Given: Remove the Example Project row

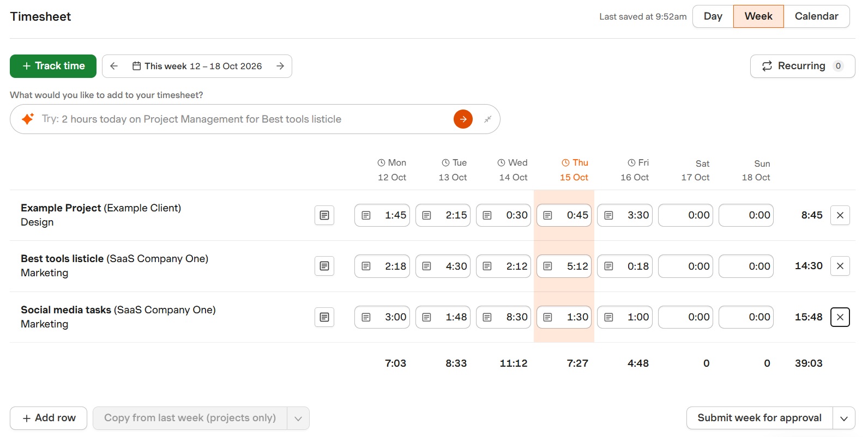Looking at the screenshot, I should [x=840, y=215].
